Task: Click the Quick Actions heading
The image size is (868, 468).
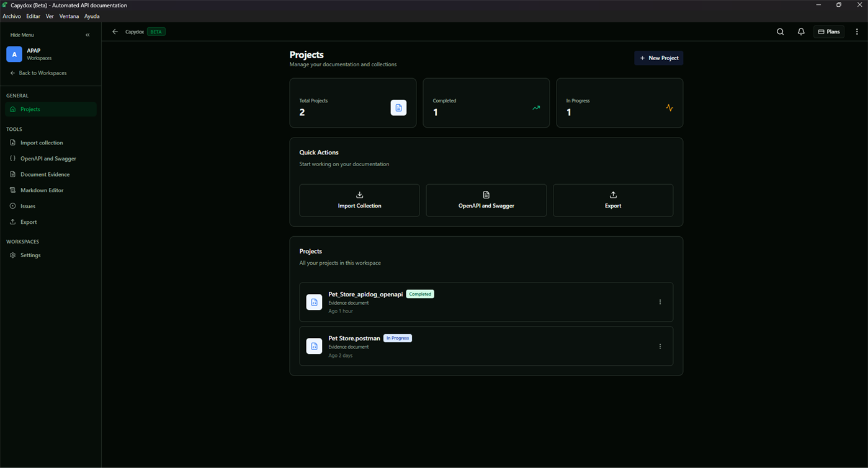Action: [x=319, y=152]
